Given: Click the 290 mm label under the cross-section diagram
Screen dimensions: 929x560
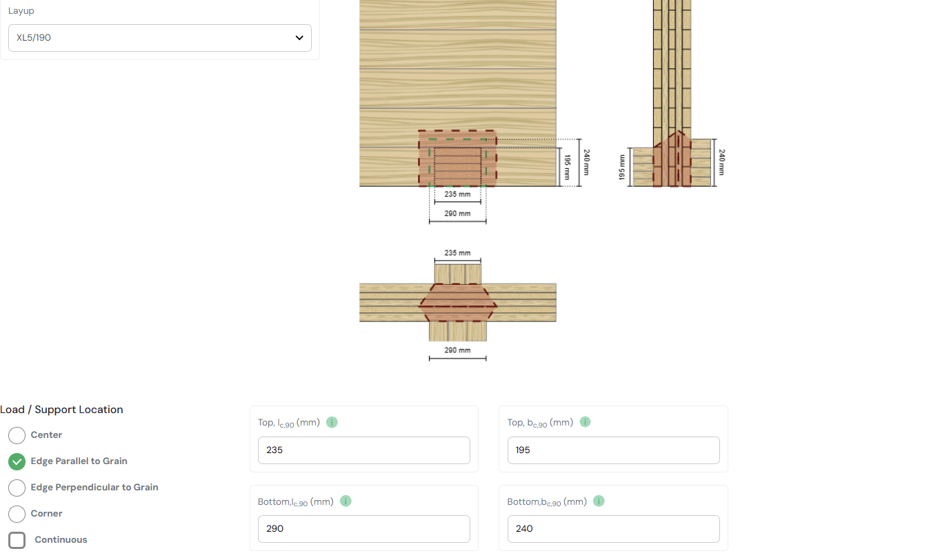Looking at the screenshot, I should [x=457, y=350].
